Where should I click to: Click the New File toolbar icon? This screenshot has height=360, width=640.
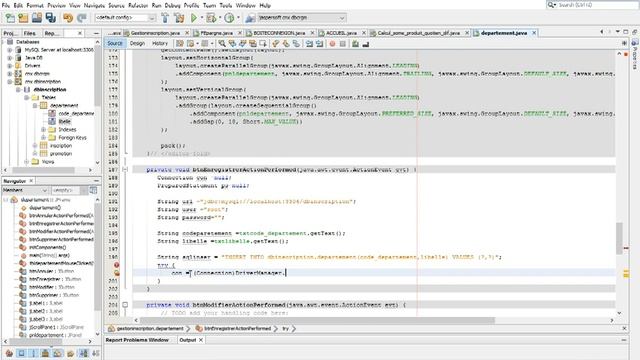point(10,18)
